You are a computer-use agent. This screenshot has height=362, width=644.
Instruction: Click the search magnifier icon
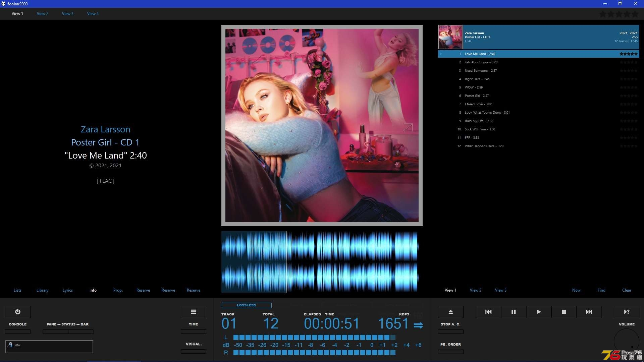point(10,345)
